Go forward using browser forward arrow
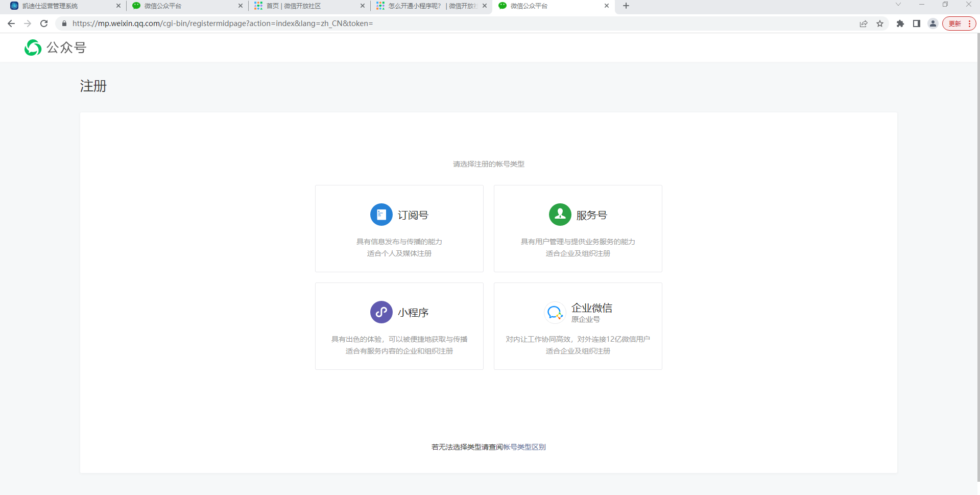This screenshot has height=495, width=980. coord(28,23)
